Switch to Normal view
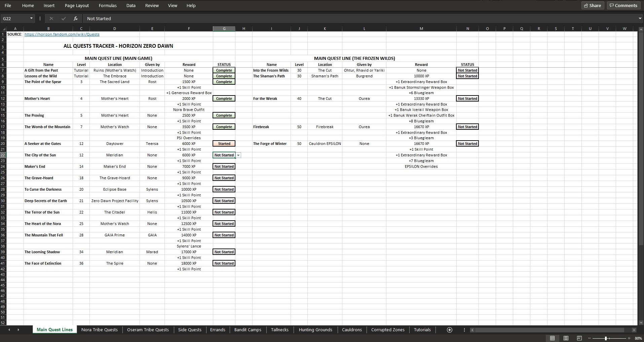Screen dimensions: 644x342 point(552,338)
